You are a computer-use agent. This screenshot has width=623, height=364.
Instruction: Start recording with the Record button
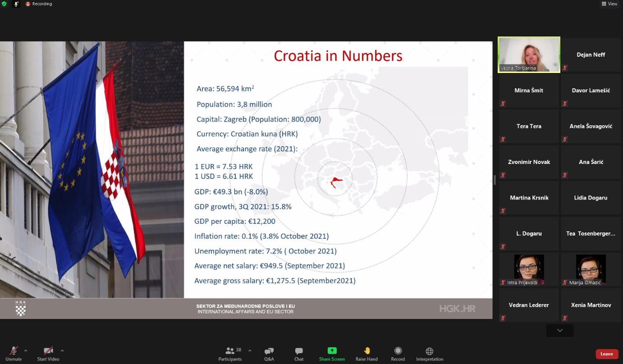[398, 353]
